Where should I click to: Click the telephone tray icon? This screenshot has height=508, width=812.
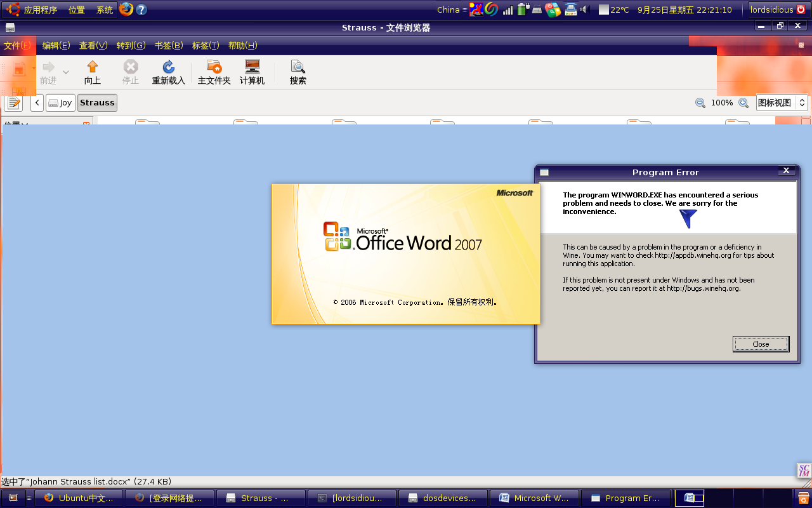[570, 10]
